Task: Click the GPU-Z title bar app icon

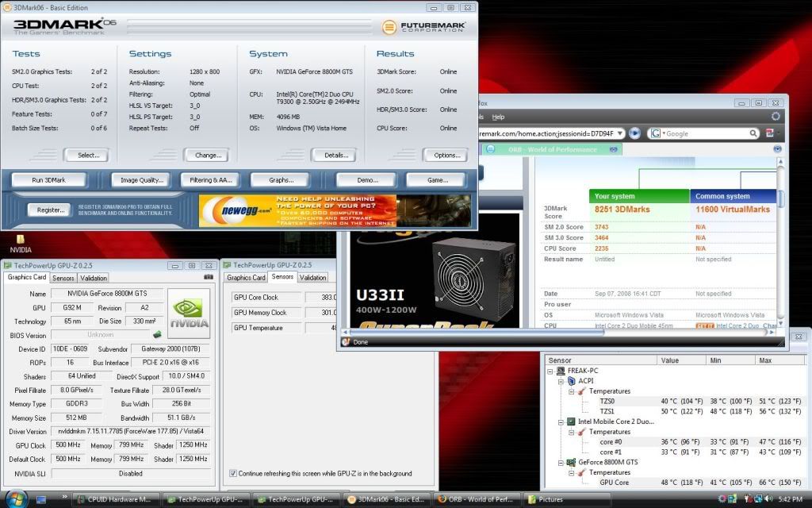Action: click(8, 265)
